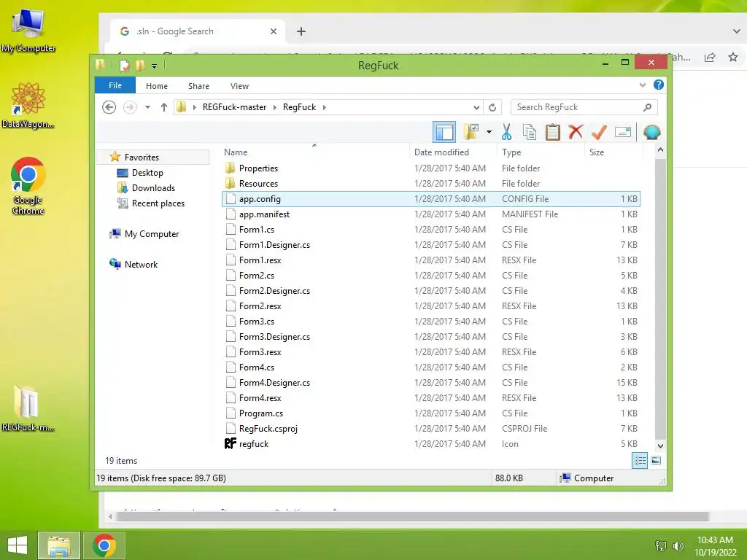Viewport: 747px width, 560px height.
Task: Delete with the red X toolbar icon
Action: (x=576, y=132)
